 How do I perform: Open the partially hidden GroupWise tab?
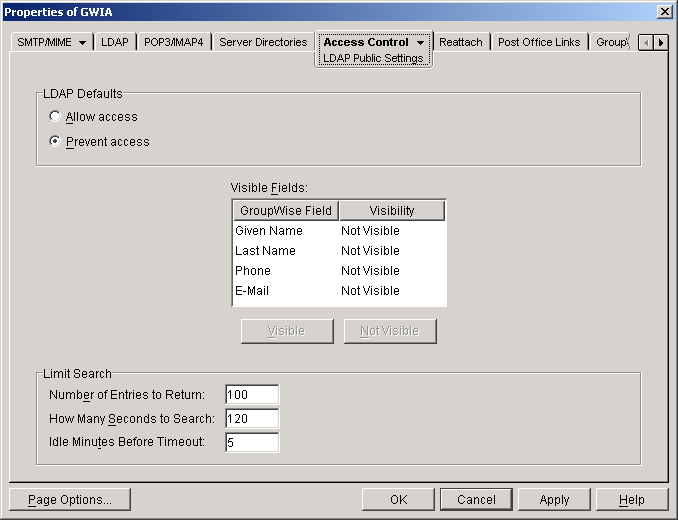(611, 42)
